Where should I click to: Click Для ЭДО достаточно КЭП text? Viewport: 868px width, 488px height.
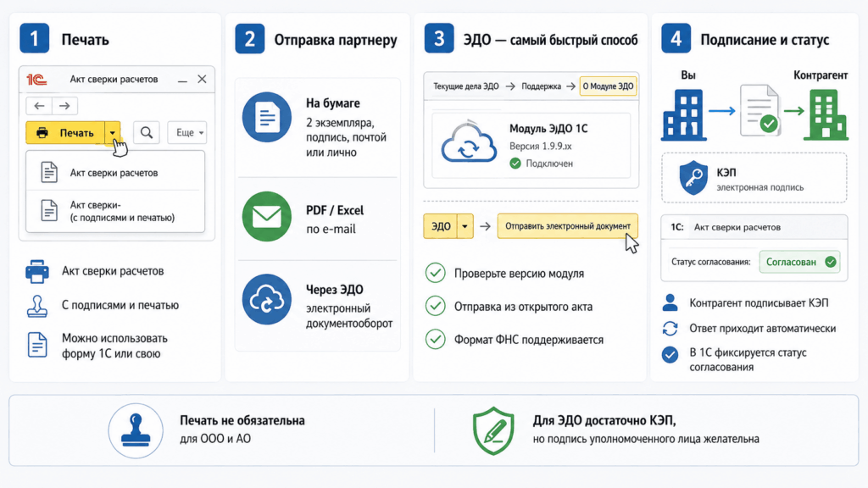[604, 420]
